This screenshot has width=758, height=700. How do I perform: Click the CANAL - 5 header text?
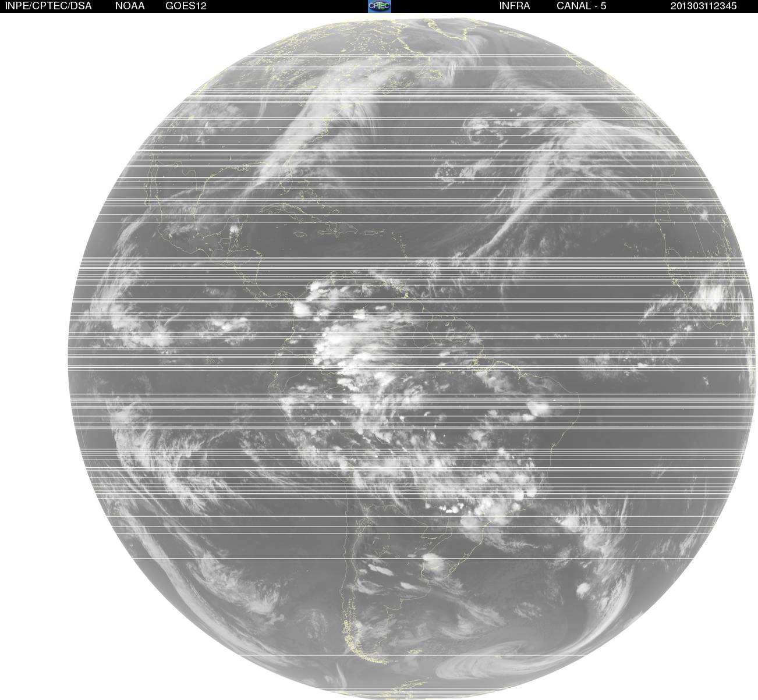pyautogui.click(x=581, y=6)
